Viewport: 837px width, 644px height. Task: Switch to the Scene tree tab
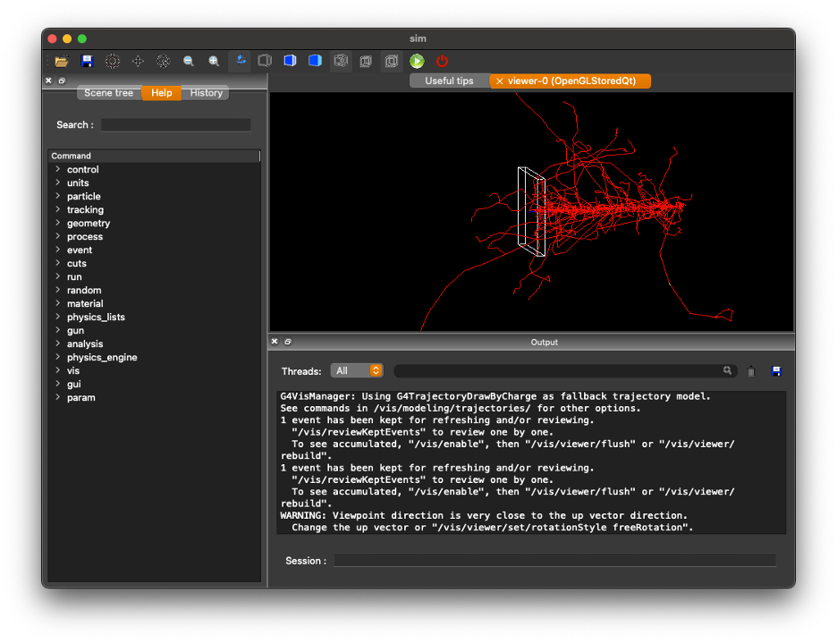[x=108, y=93]
